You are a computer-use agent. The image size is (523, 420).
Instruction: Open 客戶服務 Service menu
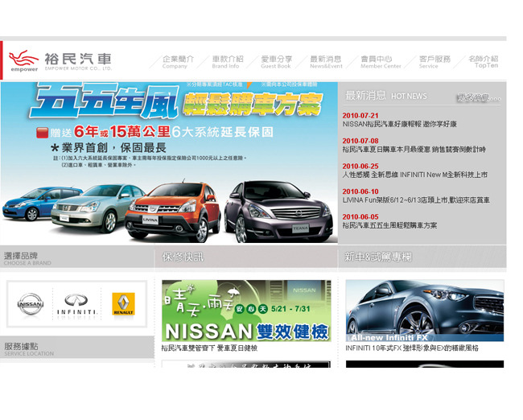(x=434, y=62)
